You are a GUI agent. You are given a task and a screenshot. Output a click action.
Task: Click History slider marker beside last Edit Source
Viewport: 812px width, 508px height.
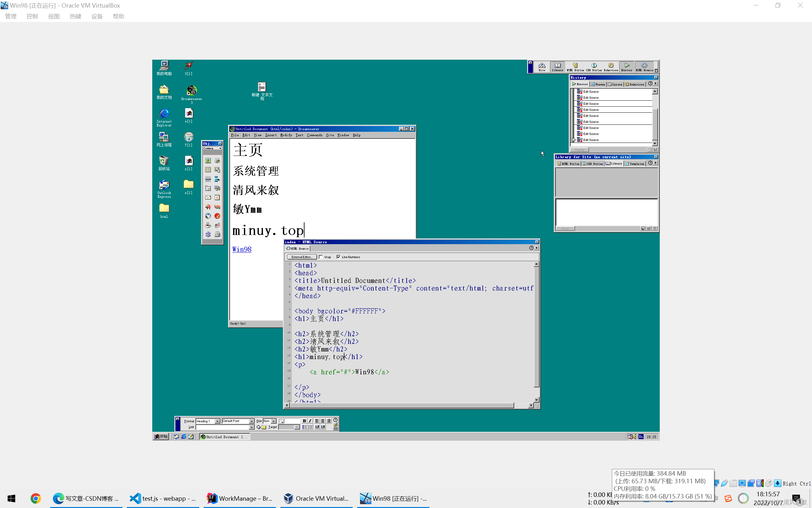(574, 140)
